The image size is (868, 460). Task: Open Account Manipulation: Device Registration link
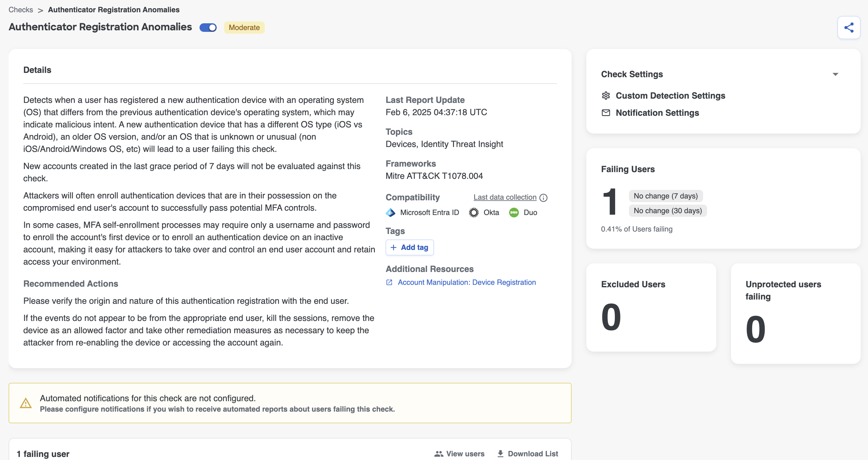coord(466,283)
